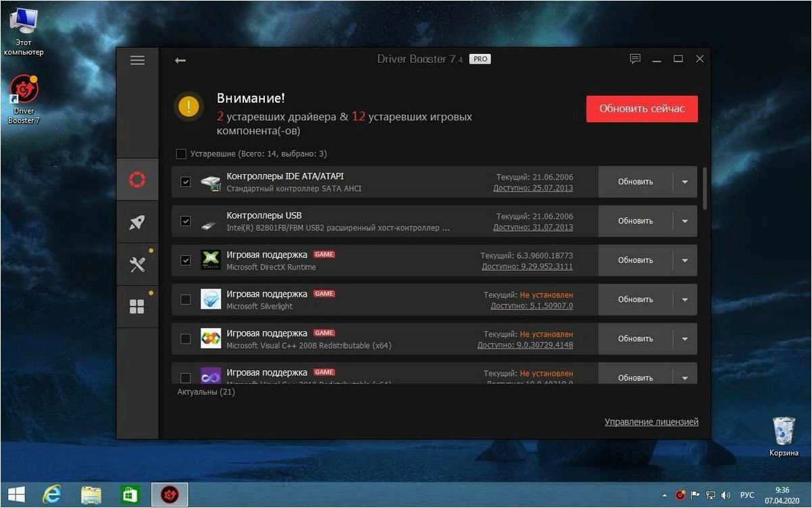Click the driver list vertical scrollbar
The width and height of the screenshot is (812, 508).
pyautogui.click(x=704, y=188)
